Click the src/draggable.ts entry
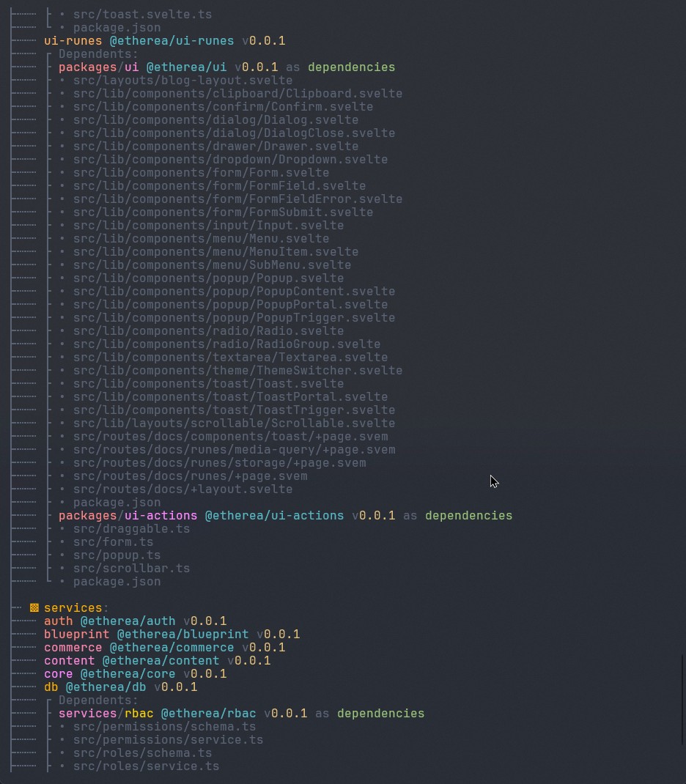 pos(131,529)
